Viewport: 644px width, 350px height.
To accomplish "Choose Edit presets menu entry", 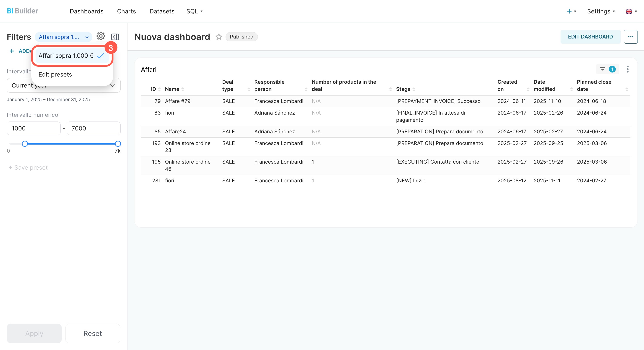I will pos(55,75).
